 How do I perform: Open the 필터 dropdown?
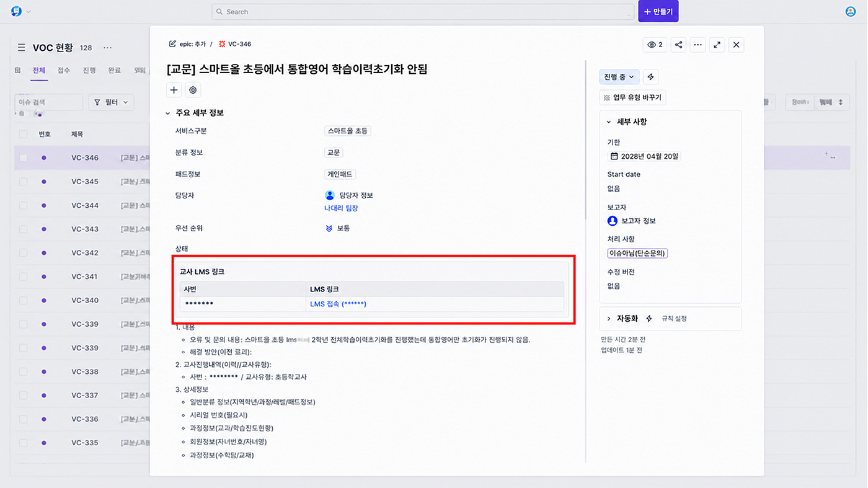tap(112, 102)
